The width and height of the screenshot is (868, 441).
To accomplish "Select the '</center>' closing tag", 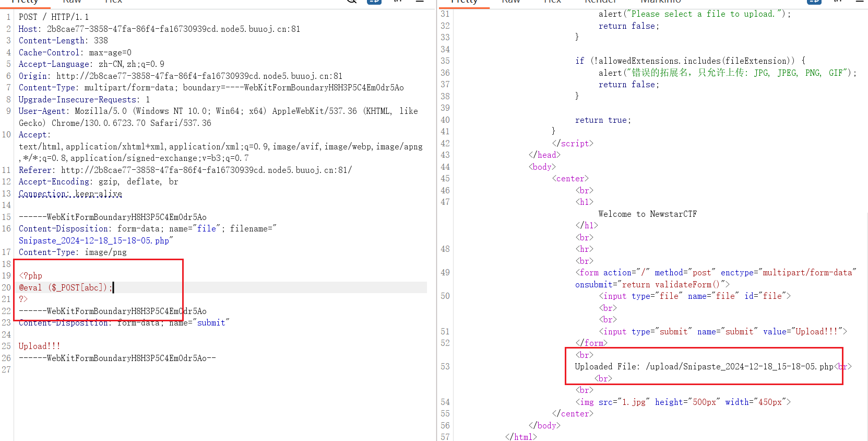I will (x=573, y=414).
